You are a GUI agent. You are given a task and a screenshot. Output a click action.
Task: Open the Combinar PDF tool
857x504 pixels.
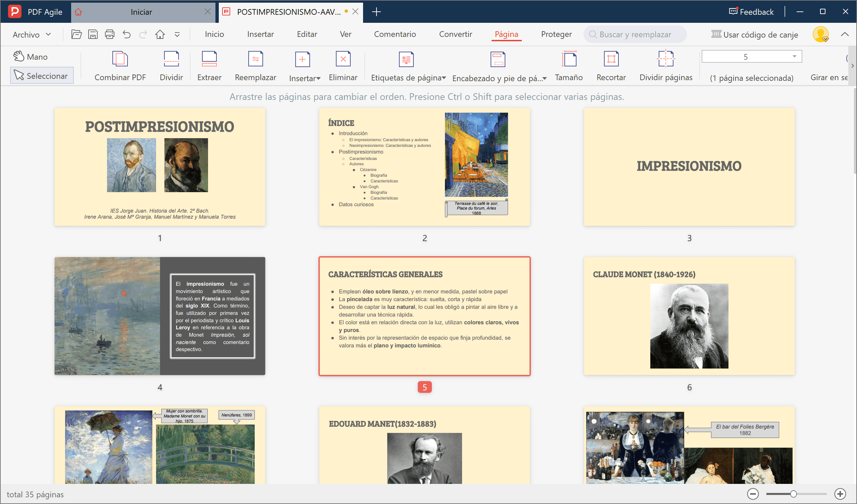pos(120,66)
